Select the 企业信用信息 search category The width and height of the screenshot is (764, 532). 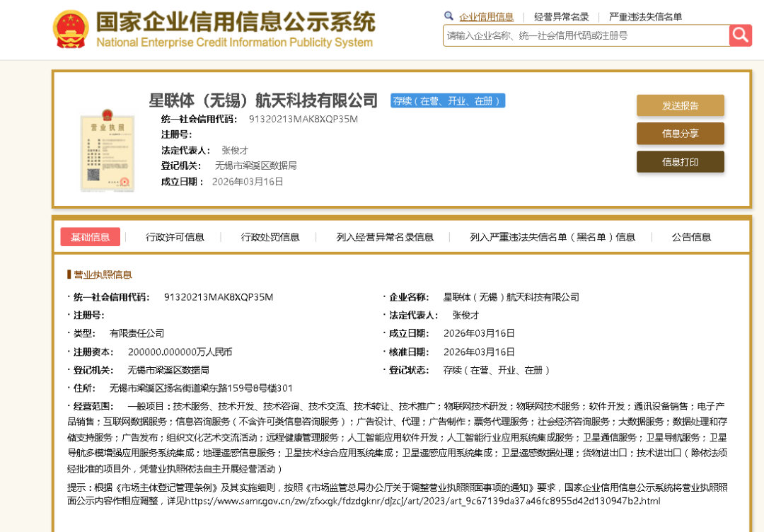pos(486,17)
